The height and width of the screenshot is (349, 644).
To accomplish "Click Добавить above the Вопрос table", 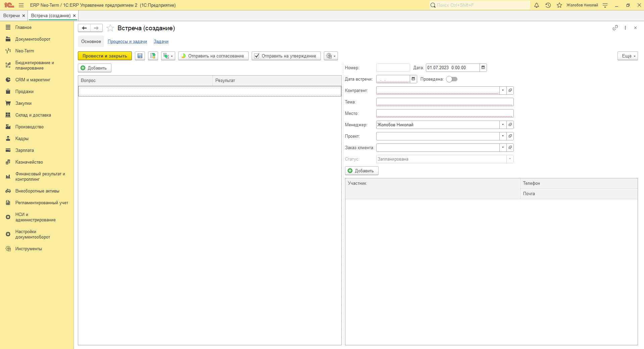I will (95, 68).
